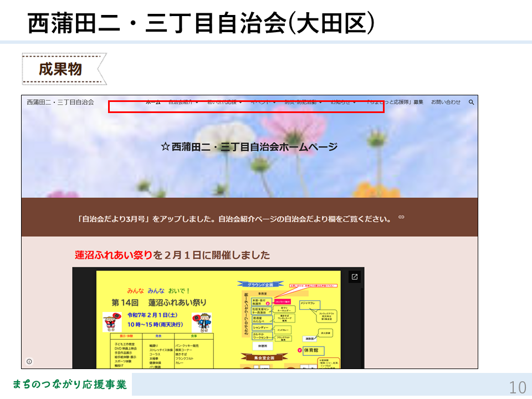Open the イベント dropdown menu
The height and width of the screenshot is (399, 532).
[264, 102]
